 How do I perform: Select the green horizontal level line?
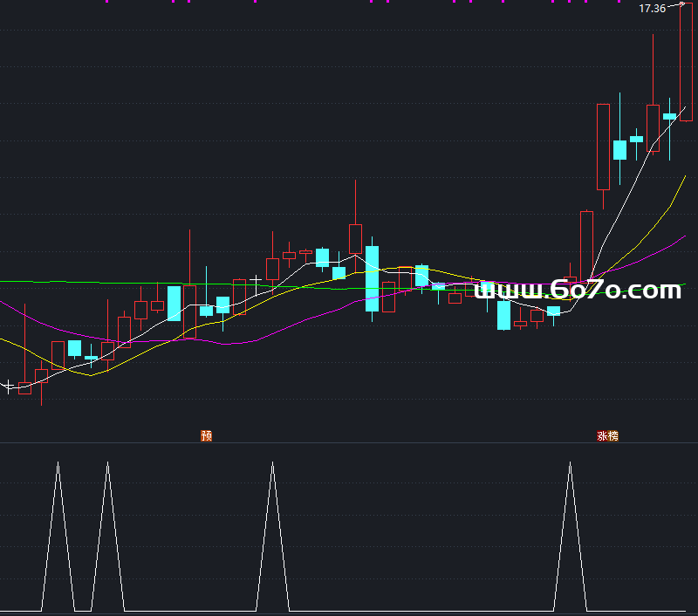tap(87, 283)
